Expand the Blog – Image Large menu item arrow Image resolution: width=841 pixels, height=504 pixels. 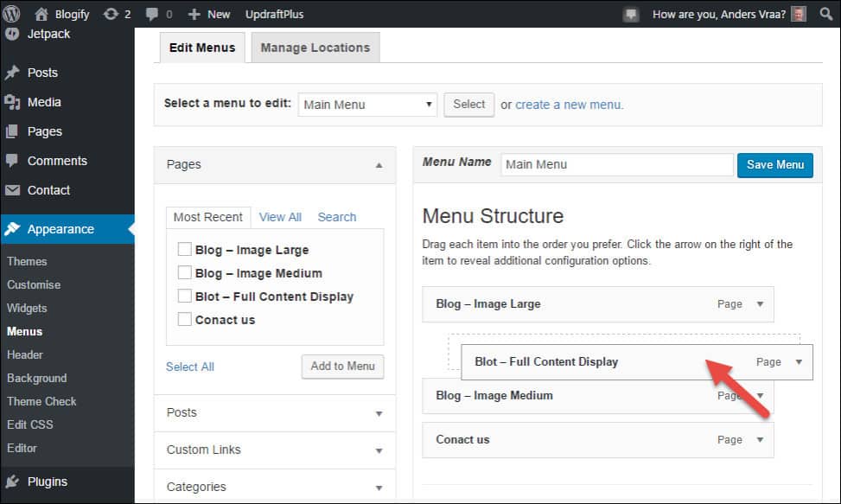[x=760, y=304]
